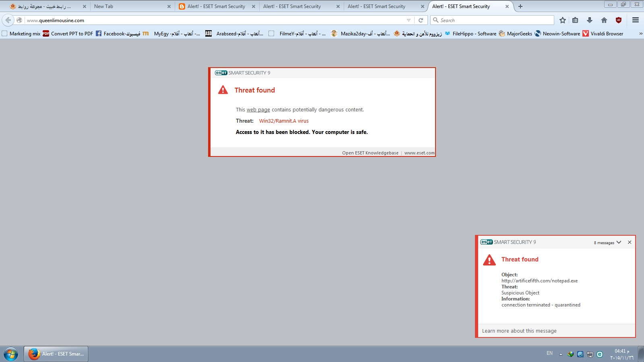Open the ESET tray icon
This screenshot has width=644, height=362.
point(600,354)
